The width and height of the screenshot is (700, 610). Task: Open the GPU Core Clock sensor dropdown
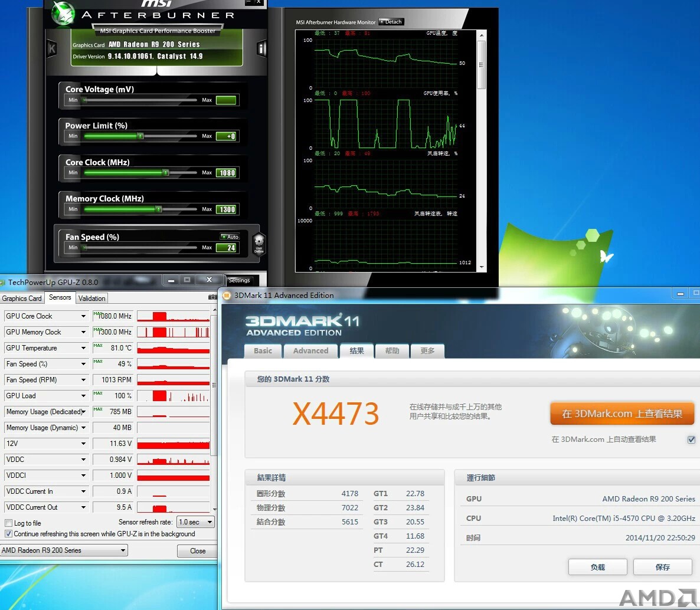click(83, 316)
